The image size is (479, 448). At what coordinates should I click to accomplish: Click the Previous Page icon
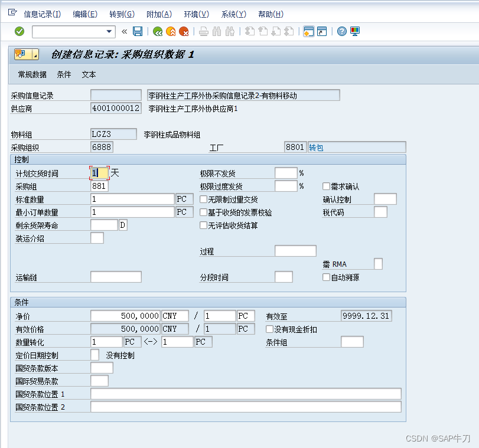[263, 31]
